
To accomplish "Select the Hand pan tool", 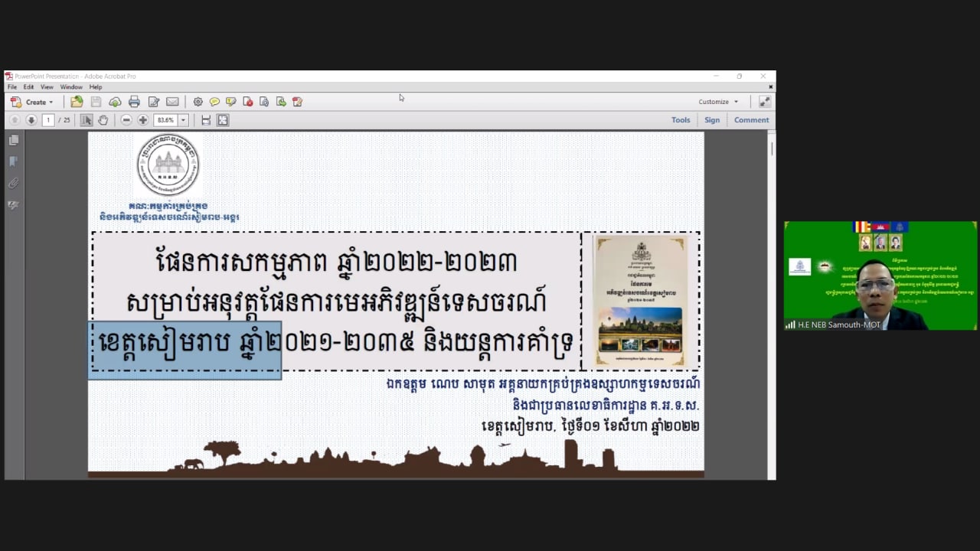I will [103, 120].
